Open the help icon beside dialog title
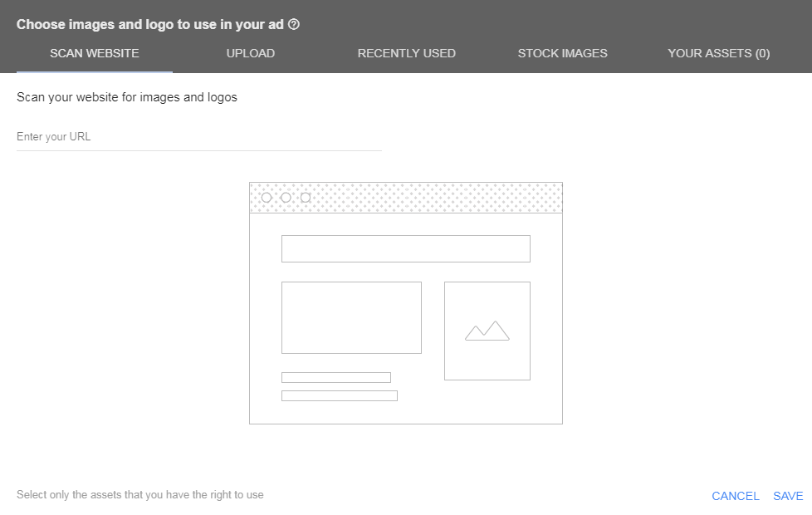The image size is (812, 515). 294,24
